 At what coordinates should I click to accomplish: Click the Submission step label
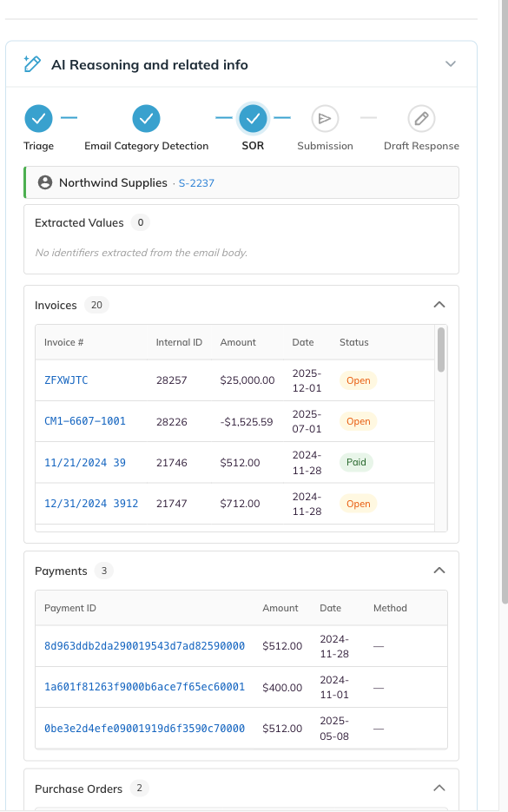(x=325, y=146)
